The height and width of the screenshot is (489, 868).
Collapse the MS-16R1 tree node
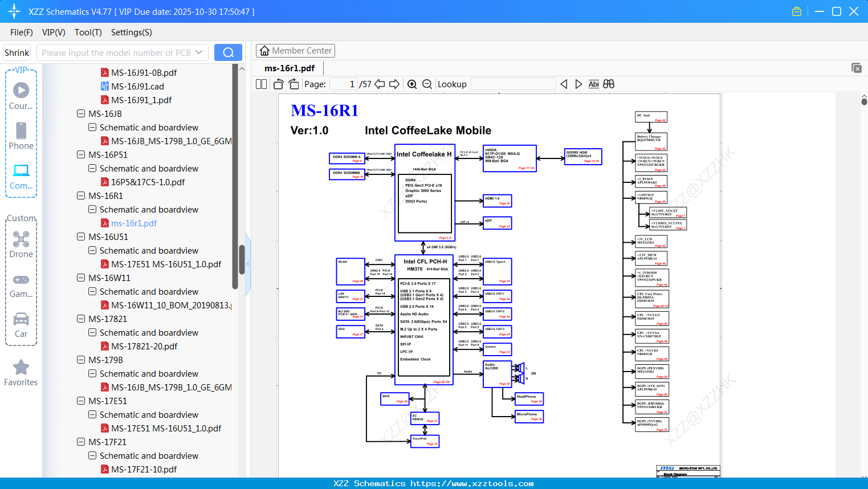[81, 196]
